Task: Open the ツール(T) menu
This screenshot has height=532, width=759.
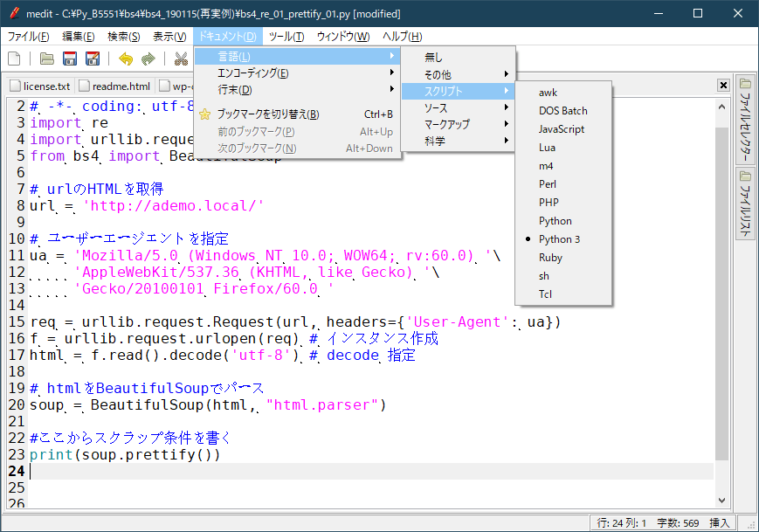Action: click(286, 37)
